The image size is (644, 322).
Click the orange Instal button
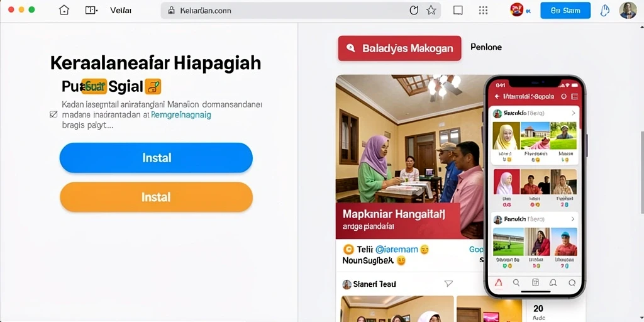[156, 197]
